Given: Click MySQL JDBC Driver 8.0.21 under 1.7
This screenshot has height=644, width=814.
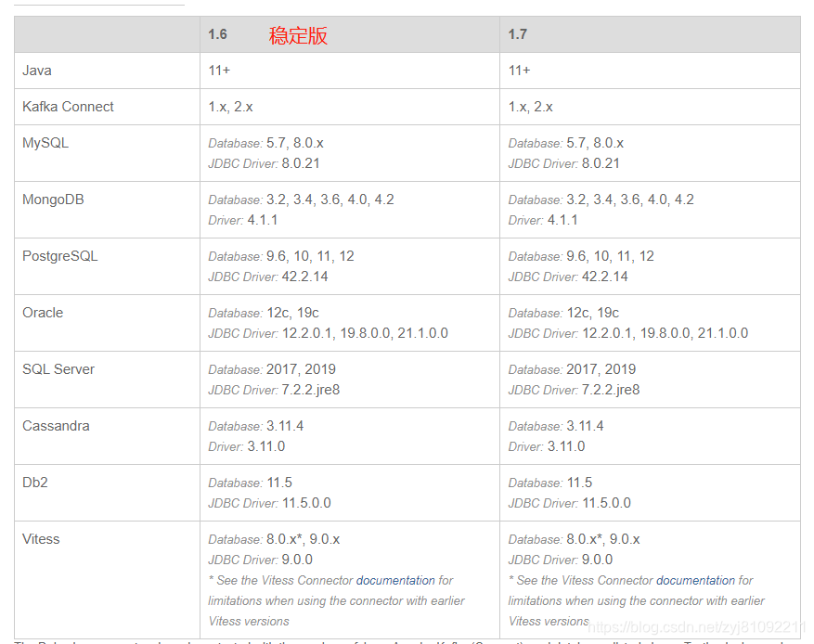Looking at the screenshot, I should (563, 163).
